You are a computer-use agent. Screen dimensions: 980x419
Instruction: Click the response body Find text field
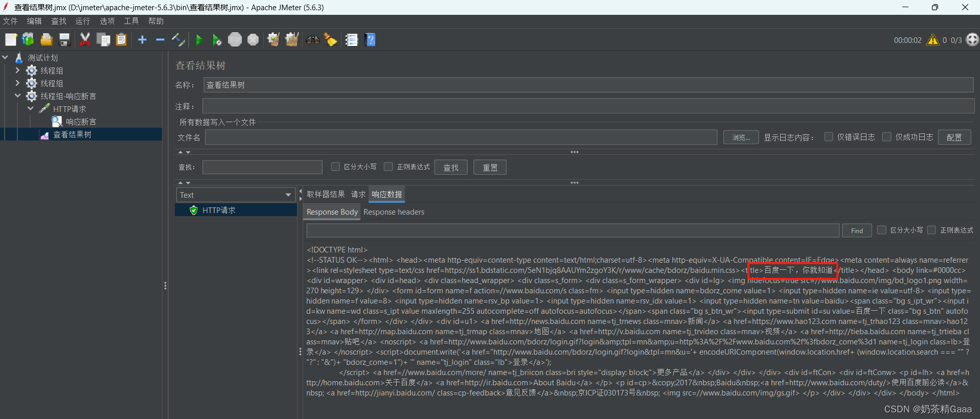[x=573, y=230]
